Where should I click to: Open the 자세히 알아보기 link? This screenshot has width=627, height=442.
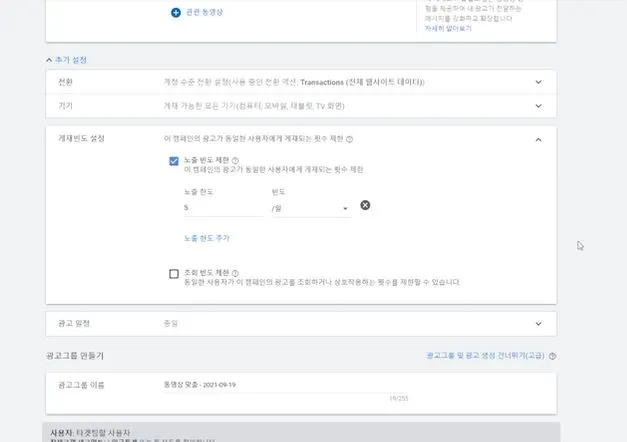pyautogui.click(x=448, y=28)
